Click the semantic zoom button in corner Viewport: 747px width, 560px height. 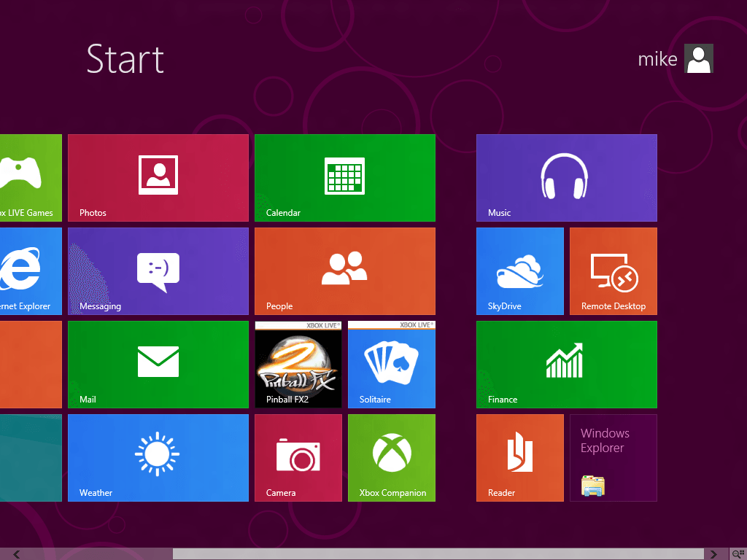point(738,554)
